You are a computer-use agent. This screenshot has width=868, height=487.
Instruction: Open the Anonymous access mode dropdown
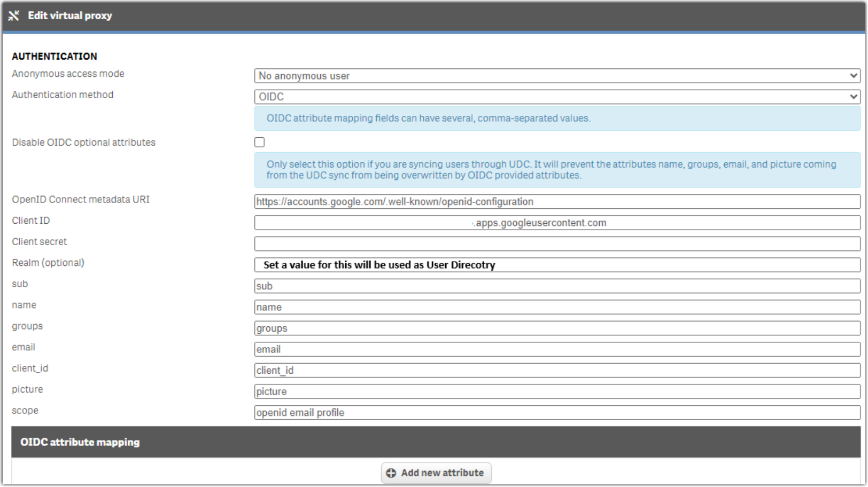556,75
